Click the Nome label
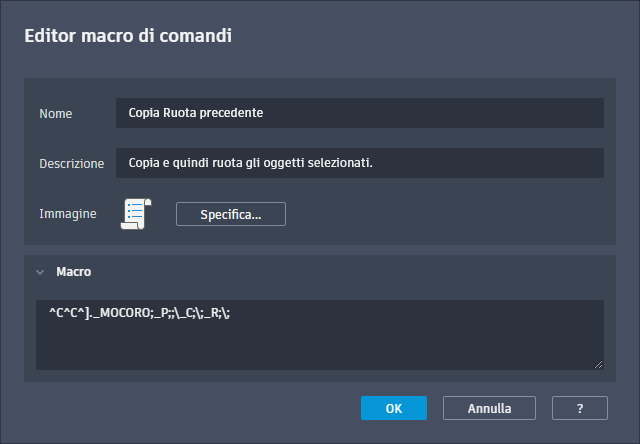Viewport: 640px width, 444px height. pyautogui.click(x=56, y=114)
